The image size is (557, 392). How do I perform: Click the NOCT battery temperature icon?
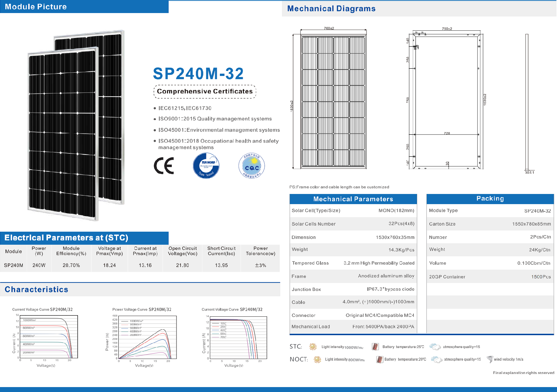pos(379,360)
